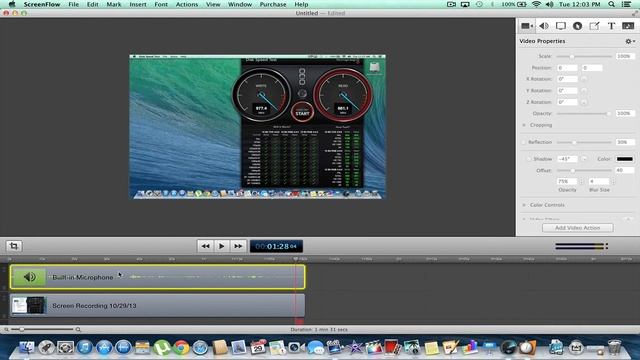
Task: Click the shadow Opacity stepper arrows
Action: click(x=581, y=181)
